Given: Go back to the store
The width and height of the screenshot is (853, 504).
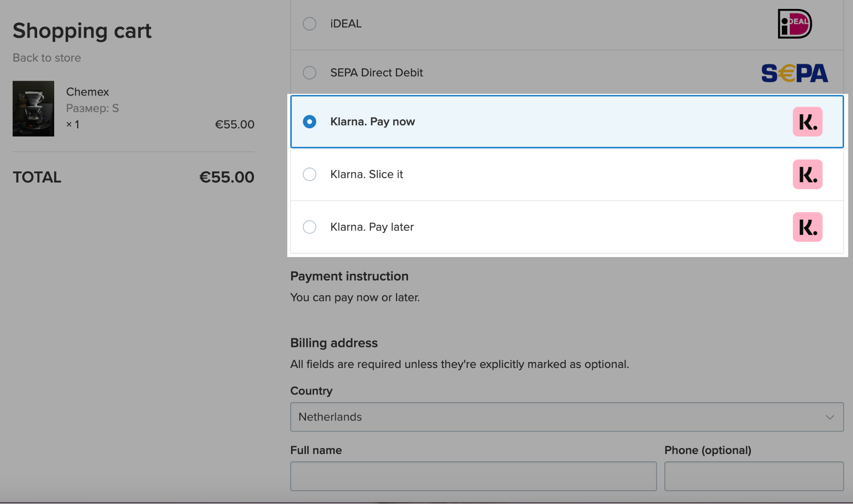Looking at the screenshot, I should pos(47,58).
